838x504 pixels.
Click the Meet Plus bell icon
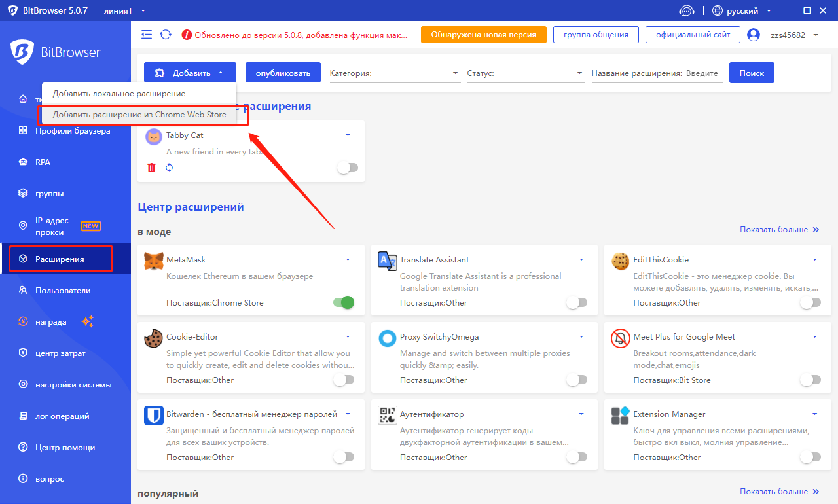tap(621, 338)
